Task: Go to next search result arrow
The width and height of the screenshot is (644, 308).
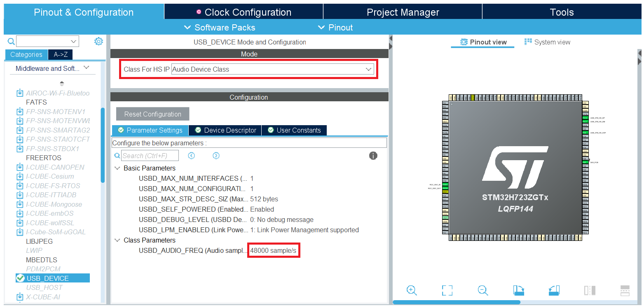Action: [216, 156]
